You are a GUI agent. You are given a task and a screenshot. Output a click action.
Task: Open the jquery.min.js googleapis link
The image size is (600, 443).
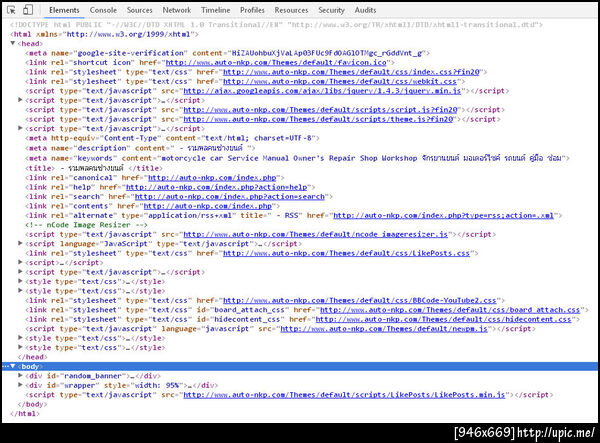coord(322,91)
